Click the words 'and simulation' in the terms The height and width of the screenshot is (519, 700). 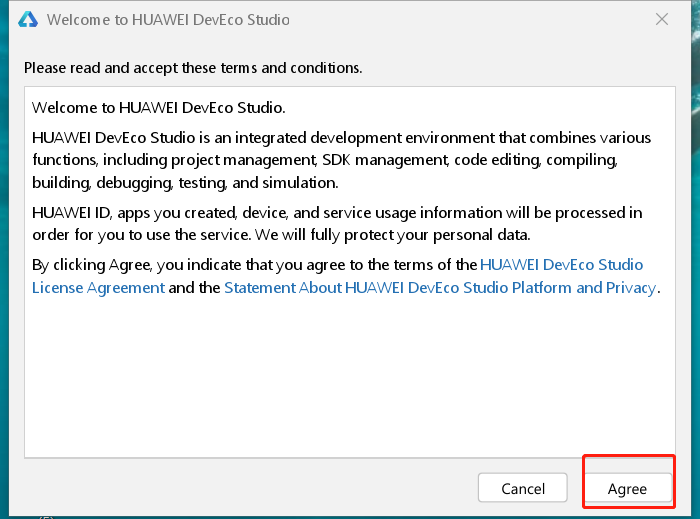tap(285, 183)
